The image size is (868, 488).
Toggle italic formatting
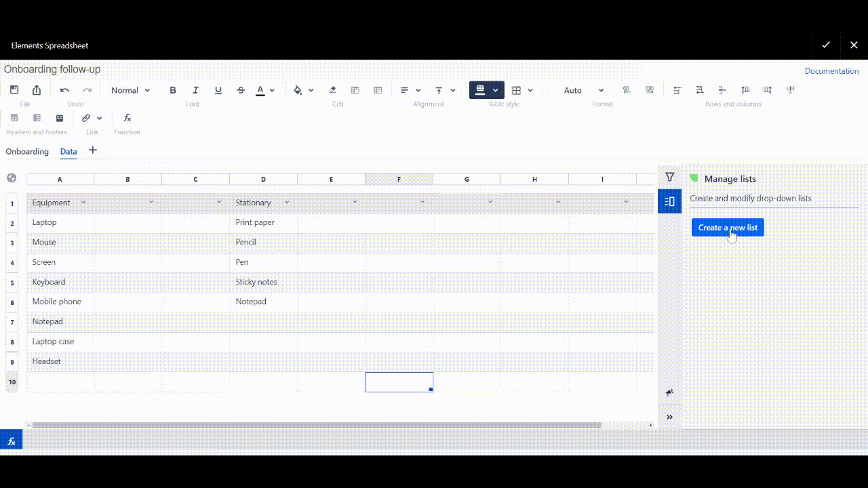(x=195, y=90)
